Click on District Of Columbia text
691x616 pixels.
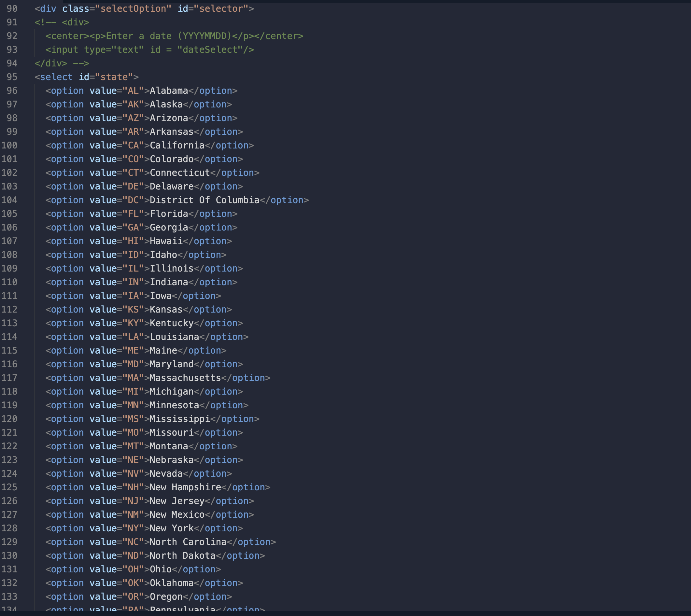click(x=204, y=200)
